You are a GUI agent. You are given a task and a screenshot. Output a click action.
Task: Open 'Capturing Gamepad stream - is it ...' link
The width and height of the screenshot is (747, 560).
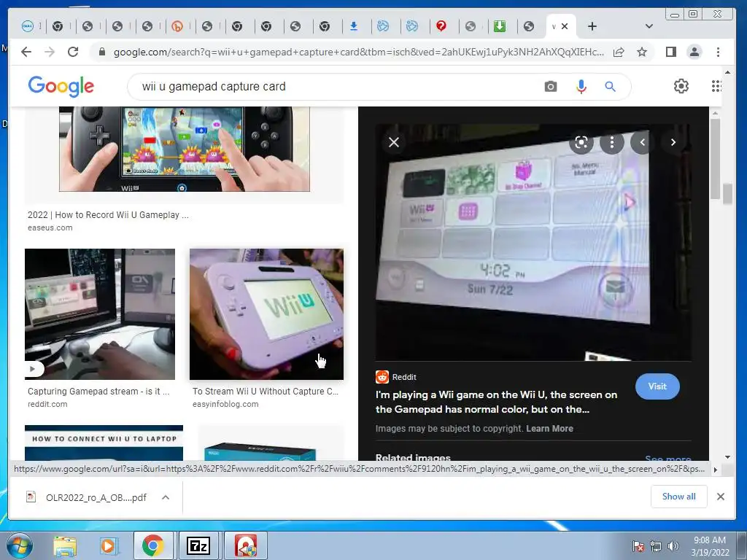tap(98, 392)
